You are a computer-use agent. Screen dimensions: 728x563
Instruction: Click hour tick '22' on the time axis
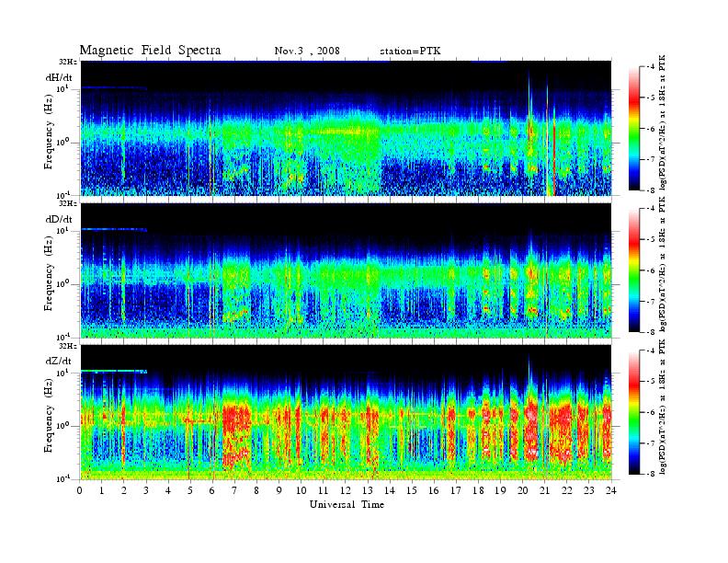coord(566,490)
